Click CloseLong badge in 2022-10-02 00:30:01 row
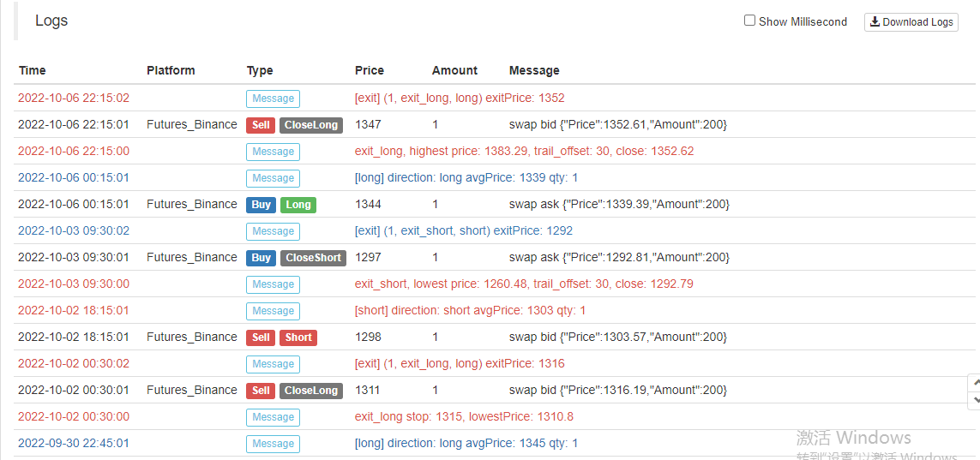The image size is (980, 460). coord(311,391)
